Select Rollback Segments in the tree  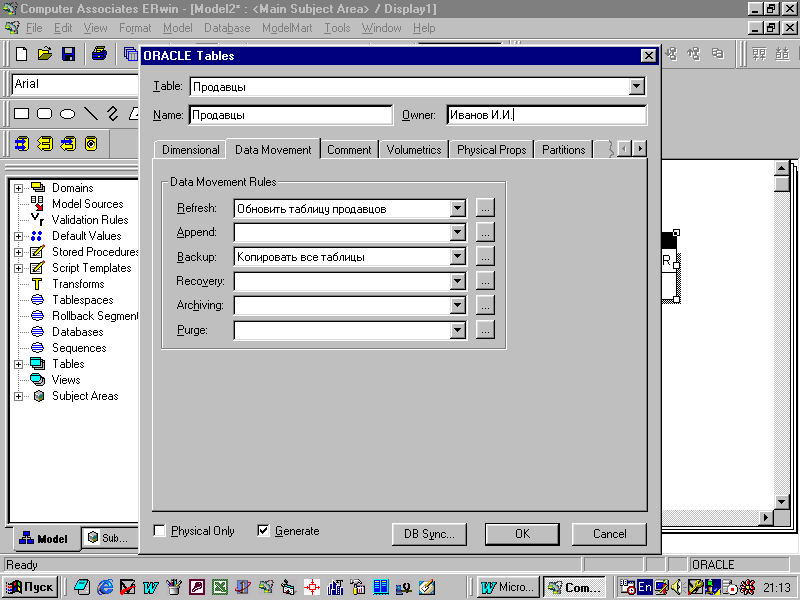click(95, 316)
